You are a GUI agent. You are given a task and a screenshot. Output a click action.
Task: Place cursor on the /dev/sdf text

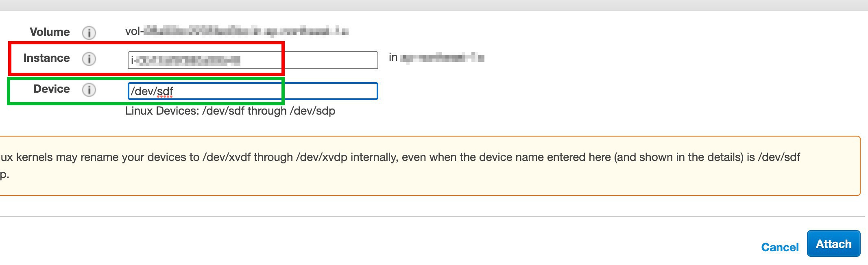point(152,91)
